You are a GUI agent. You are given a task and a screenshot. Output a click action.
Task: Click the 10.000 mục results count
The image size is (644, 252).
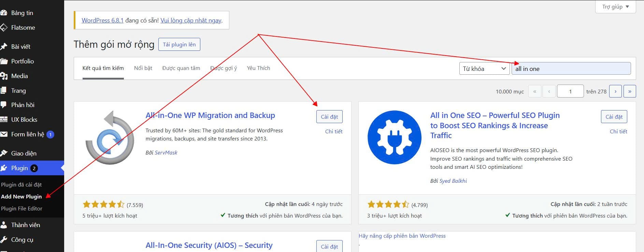(510, 91)
